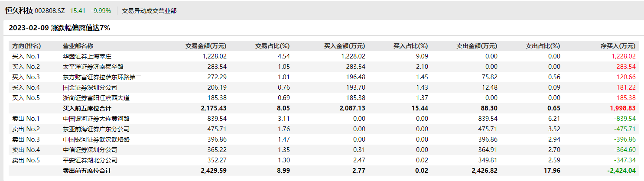644x181 pixels.
Task: Open 东亚前海证券广东分公司 seller entry
Action: pos(96,129)
